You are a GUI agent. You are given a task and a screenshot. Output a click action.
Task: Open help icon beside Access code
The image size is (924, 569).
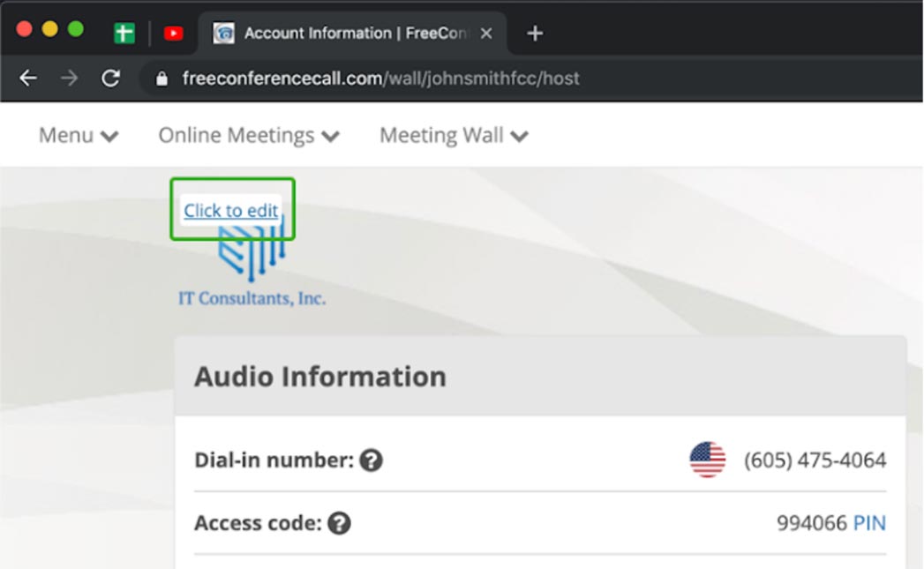[339, 523]
